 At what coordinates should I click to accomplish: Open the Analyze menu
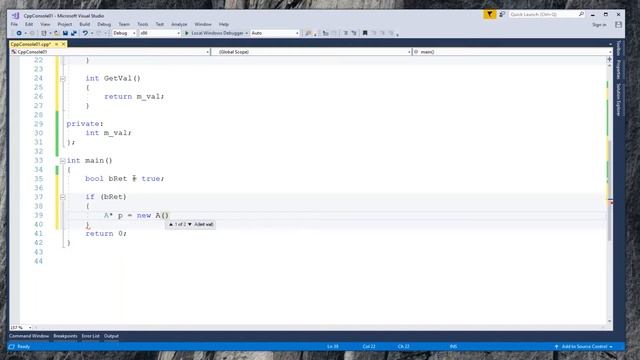tap(179, 24)
